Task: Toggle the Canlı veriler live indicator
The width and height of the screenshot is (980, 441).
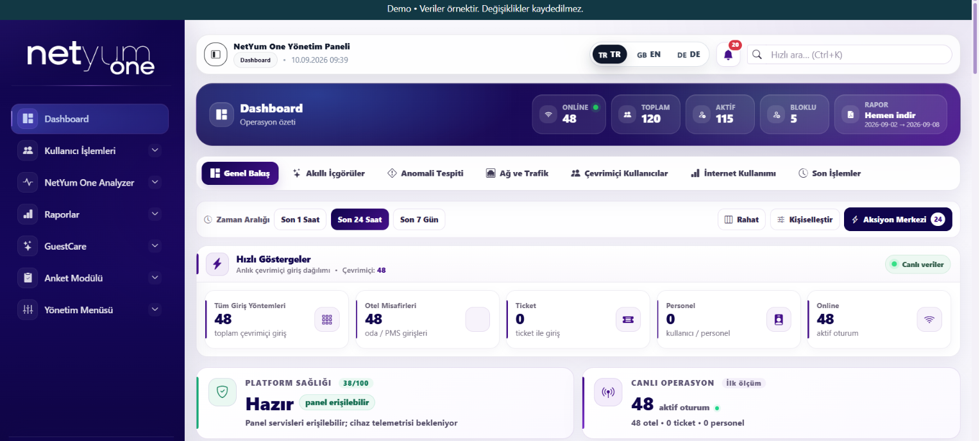Action: pos(918,264)
